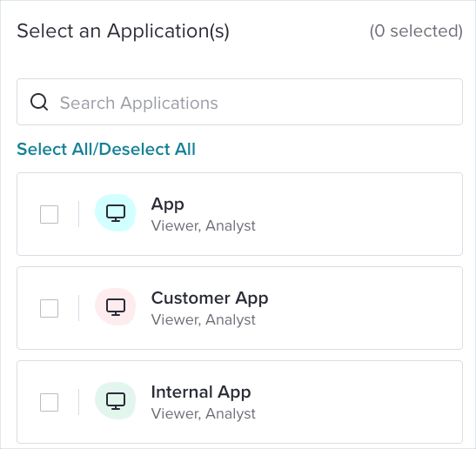Select the Internal App title text

pos(201,392)
